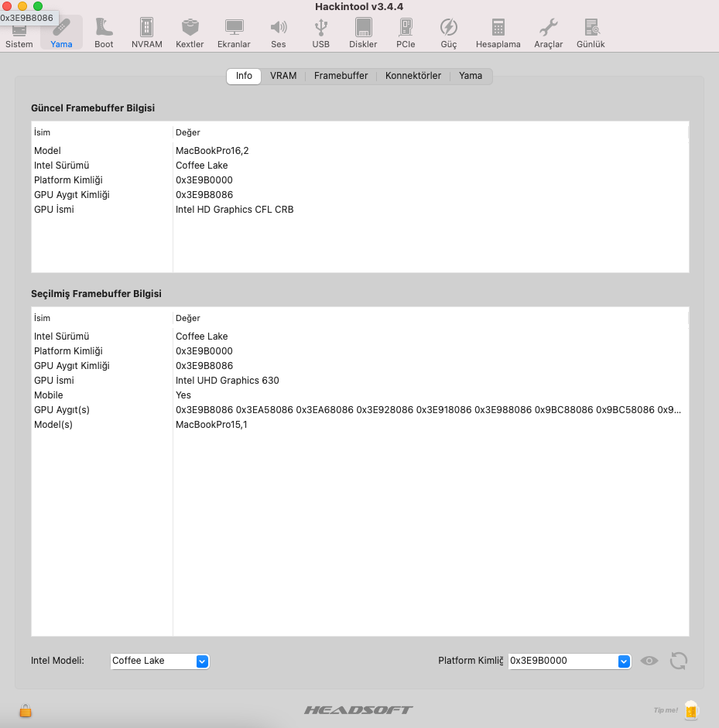
Task: Click the Tip me beer button
Action: (x=690, y=709)
